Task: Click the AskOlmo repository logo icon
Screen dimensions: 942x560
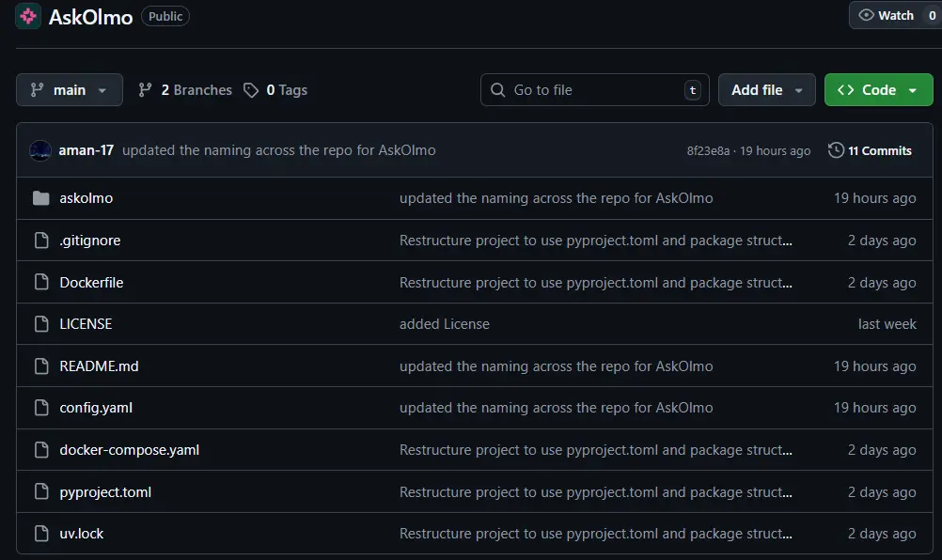Action: (x=28, y=16)
